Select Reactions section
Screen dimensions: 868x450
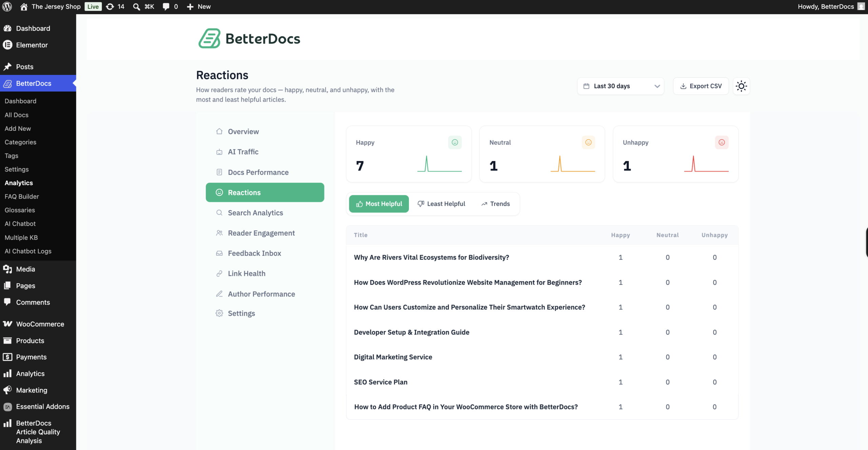click(265, 192)
